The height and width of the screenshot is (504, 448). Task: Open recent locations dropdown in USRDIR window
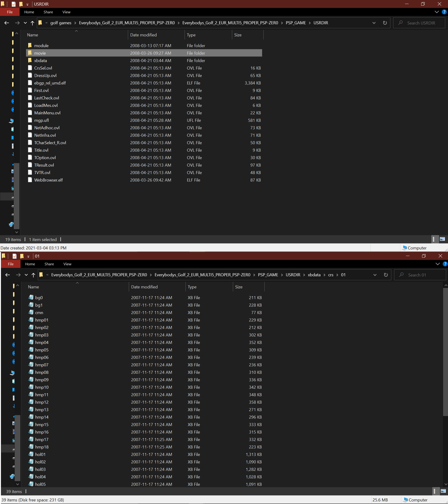25,23
